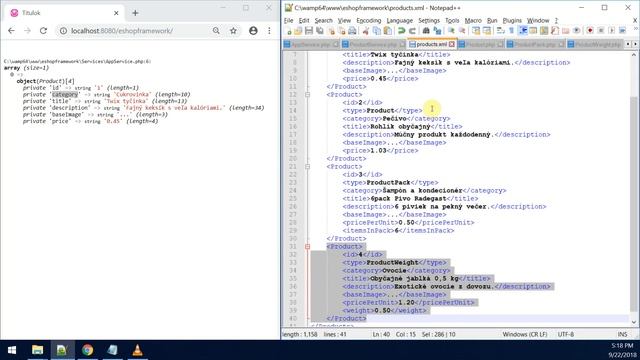
Task: Open the Plugins menu
Action: pyautogui.click(x=512, y=20)
